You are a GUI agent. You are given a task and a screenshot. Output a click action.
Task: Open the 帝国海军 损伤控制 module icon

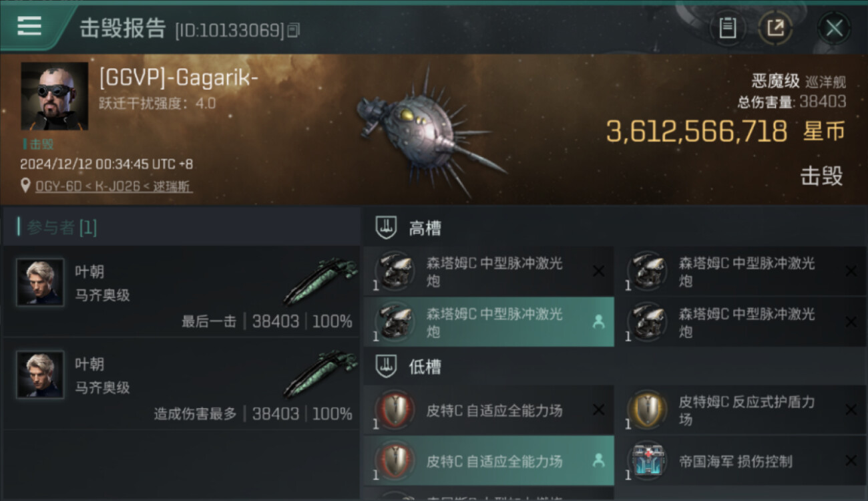(648, 460)
